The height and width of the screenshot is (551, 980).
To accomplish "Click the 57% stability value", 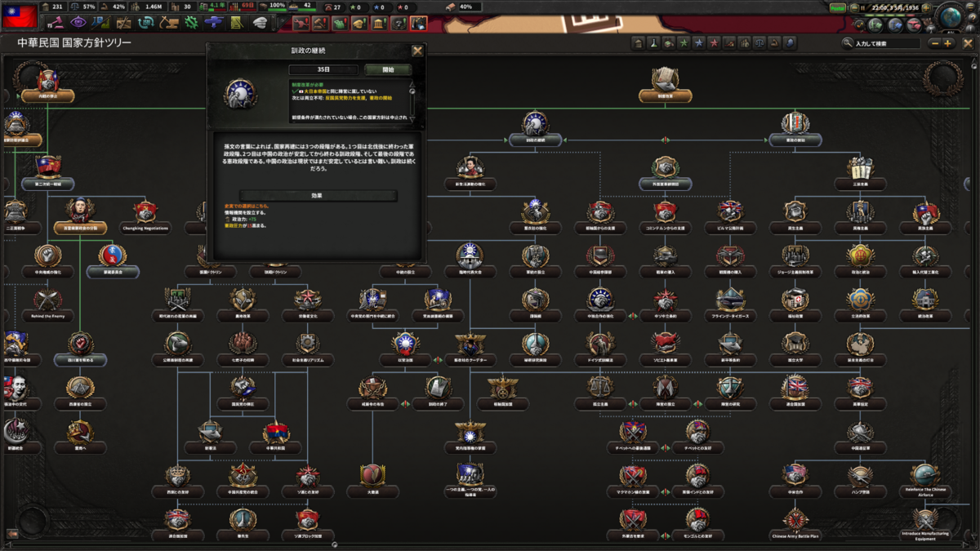I will pyautogui.click(x=89, y=7).
